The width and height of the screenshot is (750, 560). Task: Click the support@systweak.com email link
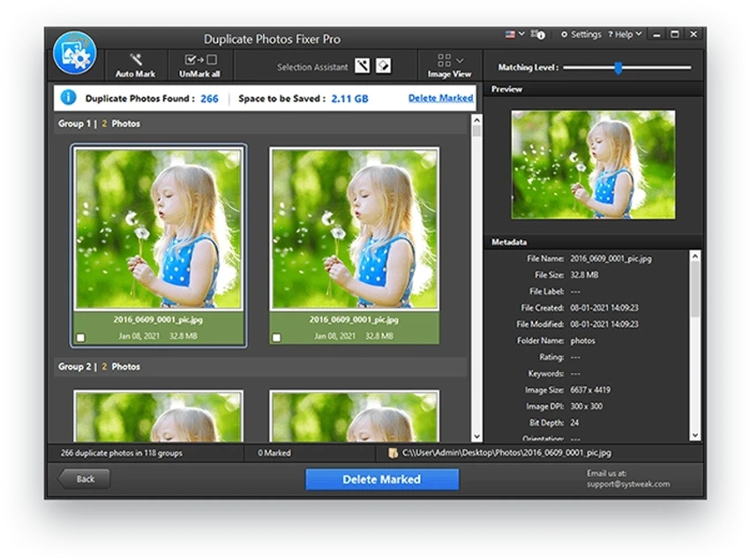[x=628, y=484]
